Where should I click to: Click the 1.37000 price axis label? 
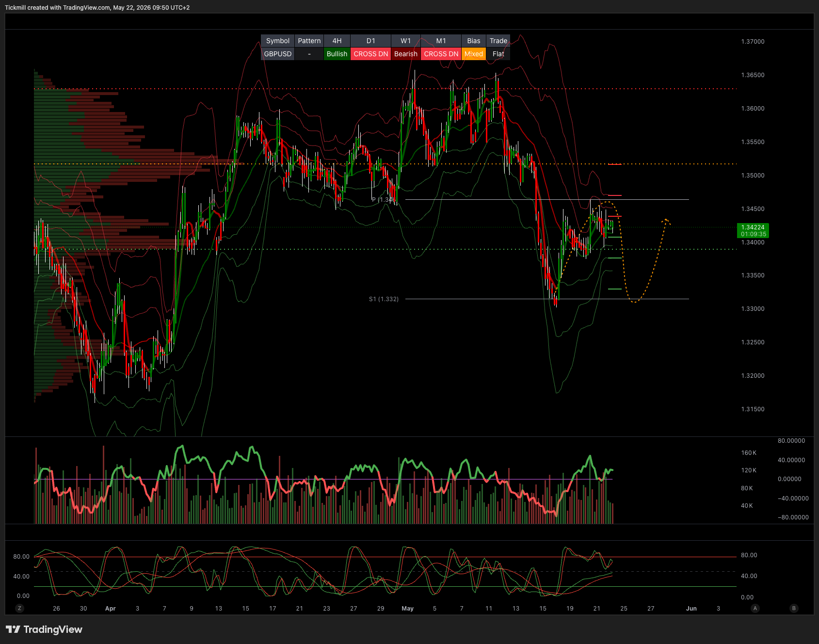(753, 42)
